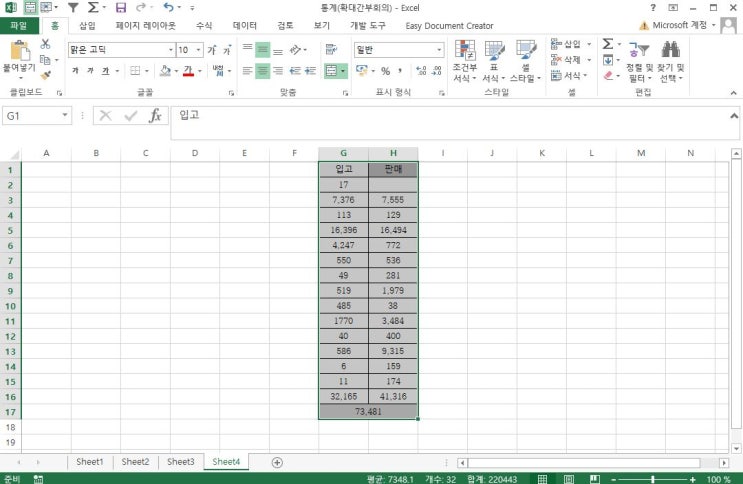Image resolution: width=743 pixels, height=484 pixels.
Task: Toggle bold formatting
Action: [x=75, y=71]
